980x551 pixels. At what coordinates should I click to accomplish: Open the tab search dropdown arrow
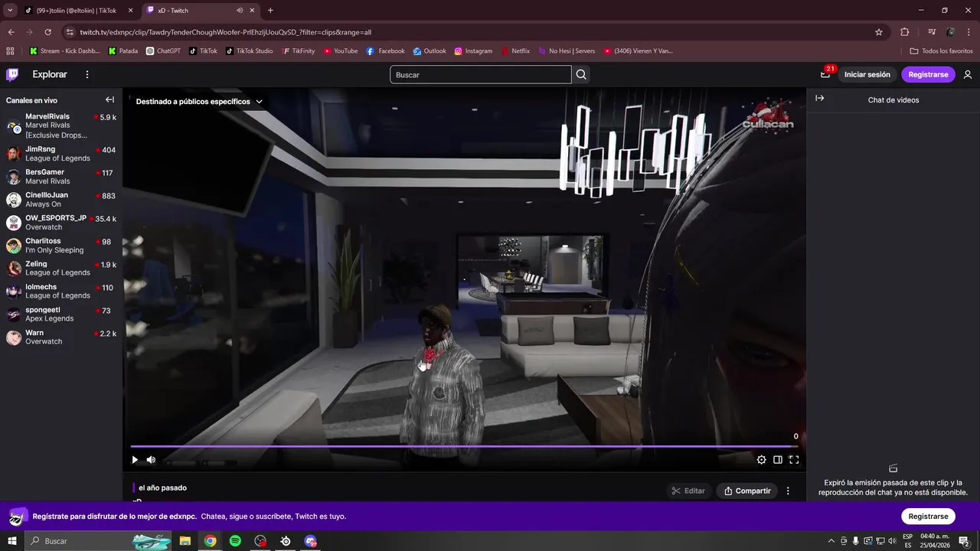[x=10, y=11]
